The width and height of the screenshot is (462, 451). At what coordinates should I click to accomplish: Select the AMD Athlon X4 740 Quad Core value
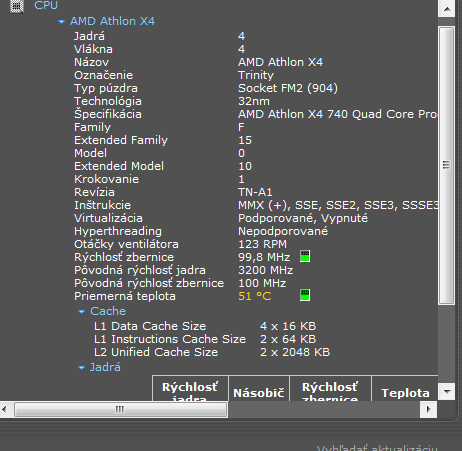(x=337, y=114)
